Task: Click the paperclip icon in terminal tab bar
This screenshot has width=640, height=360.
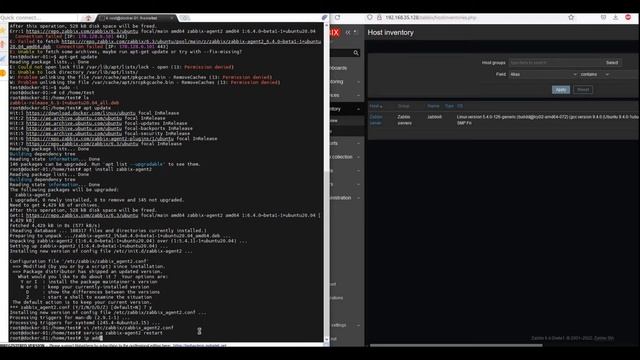Action: 324,18
